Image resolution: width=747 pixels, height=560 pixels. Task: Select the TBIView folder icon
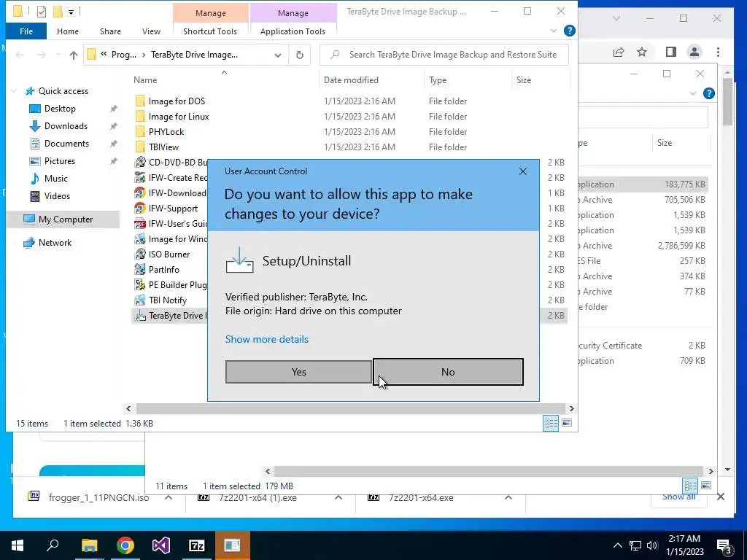(x=140, y=147)
